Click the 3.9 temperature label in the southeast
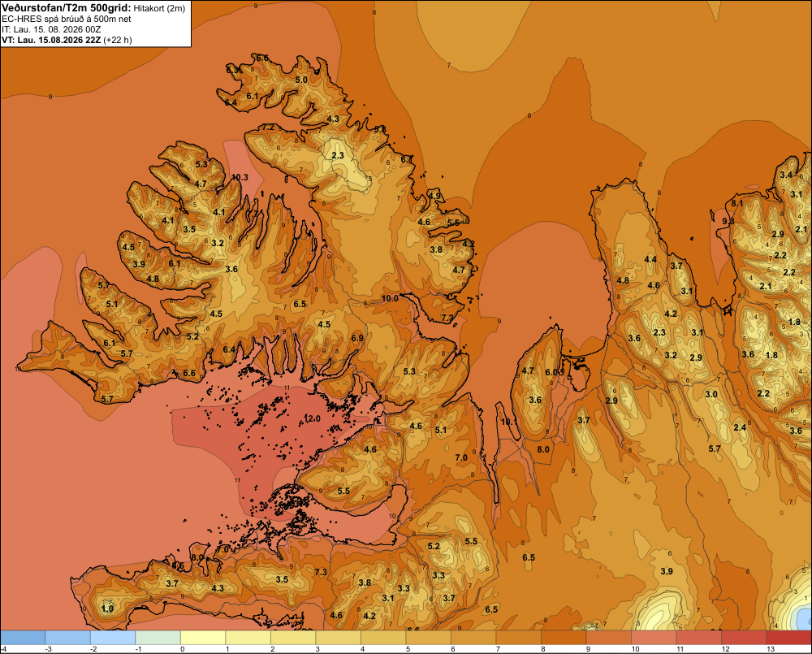 coord(667,571)
